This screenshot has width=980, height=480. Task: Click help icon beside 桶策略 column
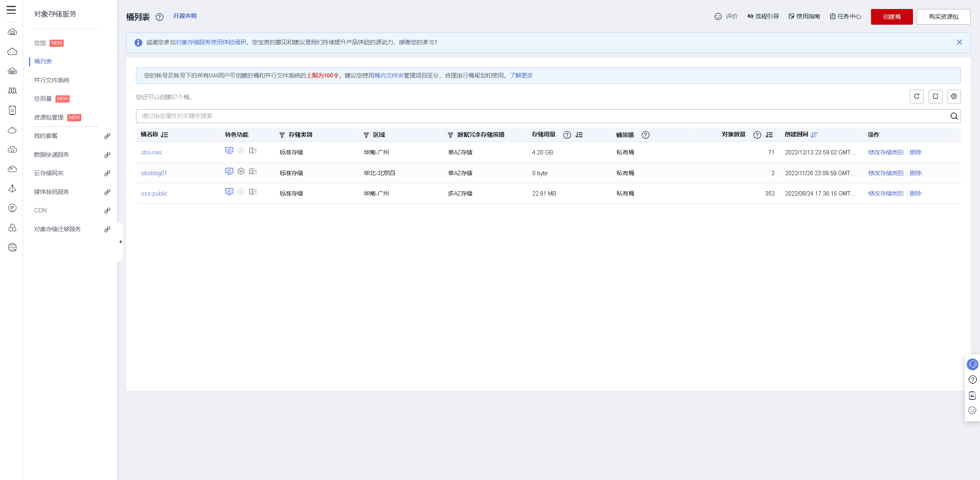pos(646,135)
